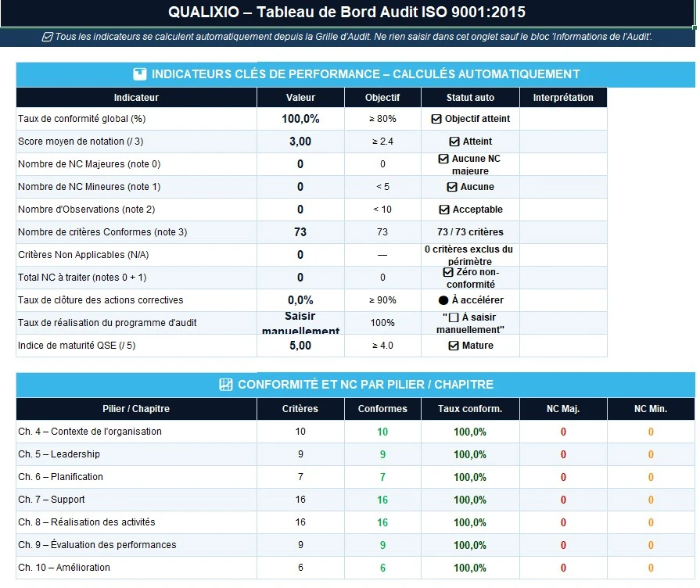Click the 100,0% value for Taux de conformité global

click(300, 119)
